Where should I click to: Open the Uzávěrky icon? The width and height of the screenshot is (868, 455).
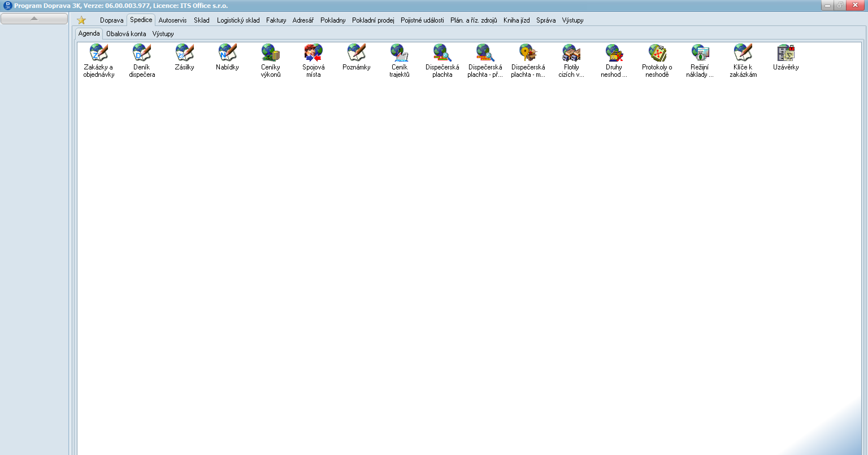point(786,57)
